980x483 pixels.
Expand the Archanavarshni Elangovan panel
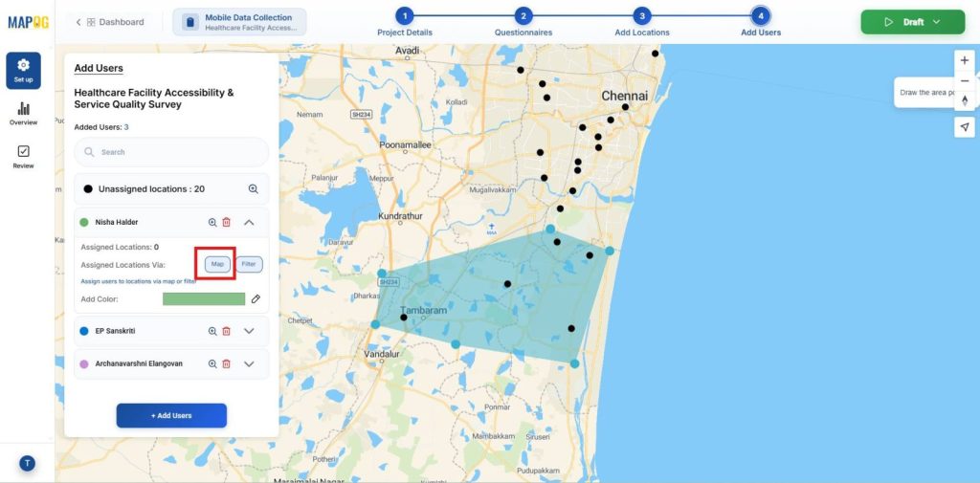249,363
